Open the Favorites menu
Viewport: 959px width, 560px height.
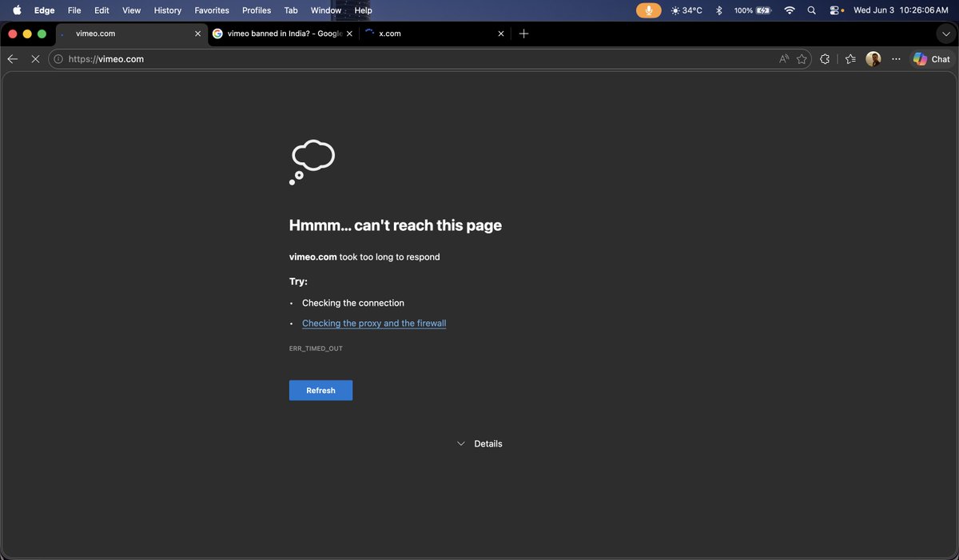[212, 10]
